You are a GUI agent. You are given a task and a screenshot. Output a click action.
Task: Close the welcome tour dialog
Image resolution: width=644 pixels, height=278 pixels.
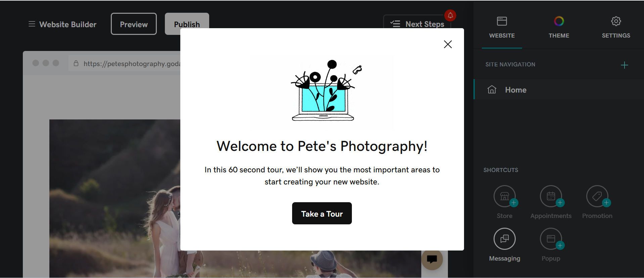[x=448, y=44]
